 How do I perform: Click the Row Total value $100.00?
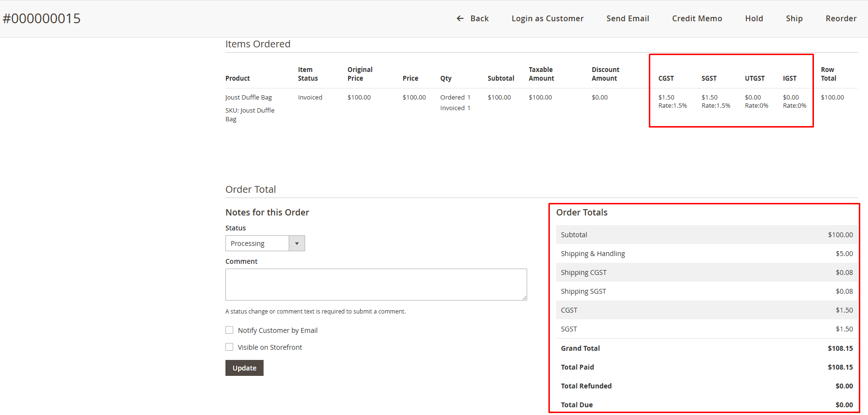pos(832,98)
